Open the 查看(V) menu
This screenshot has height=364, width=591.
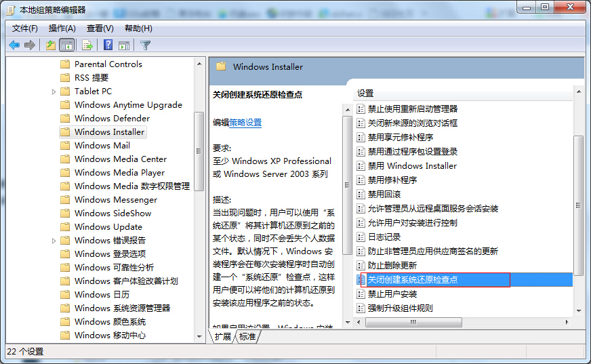pyautogui.click(x=100, y=28)
